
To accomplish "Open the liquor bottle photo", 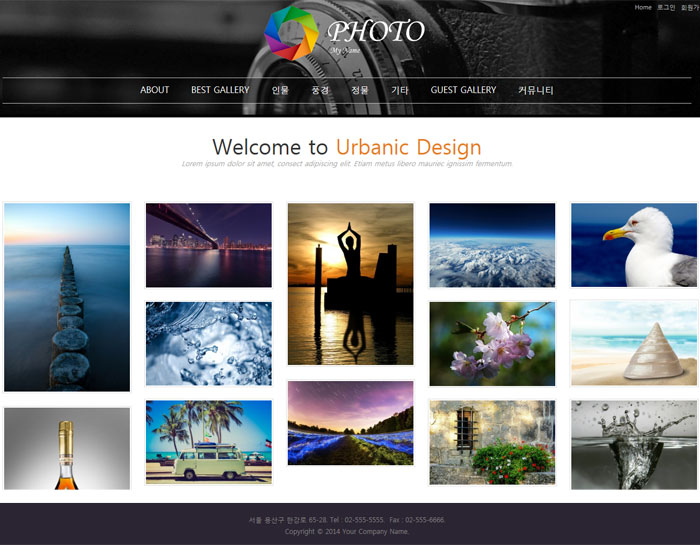I will tap(67, 449).
